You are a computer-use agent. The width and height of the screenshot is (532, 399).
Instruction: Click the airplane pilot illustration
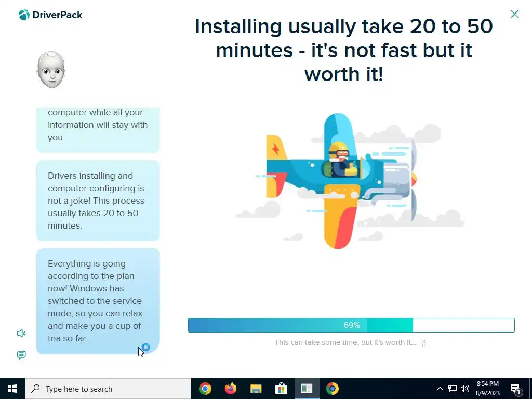coord(343,181)
